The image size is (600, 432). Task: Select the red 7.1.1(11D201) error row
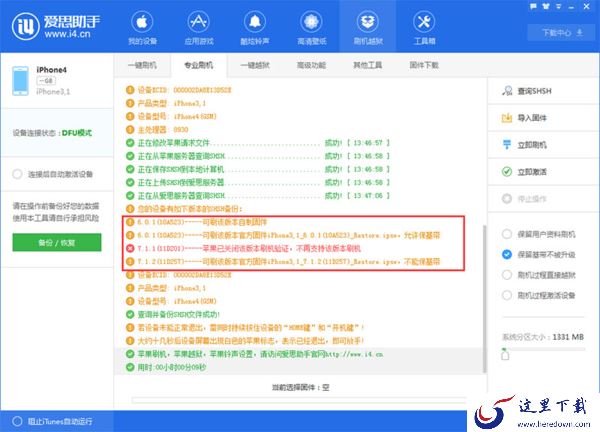[x=243, y=248]
